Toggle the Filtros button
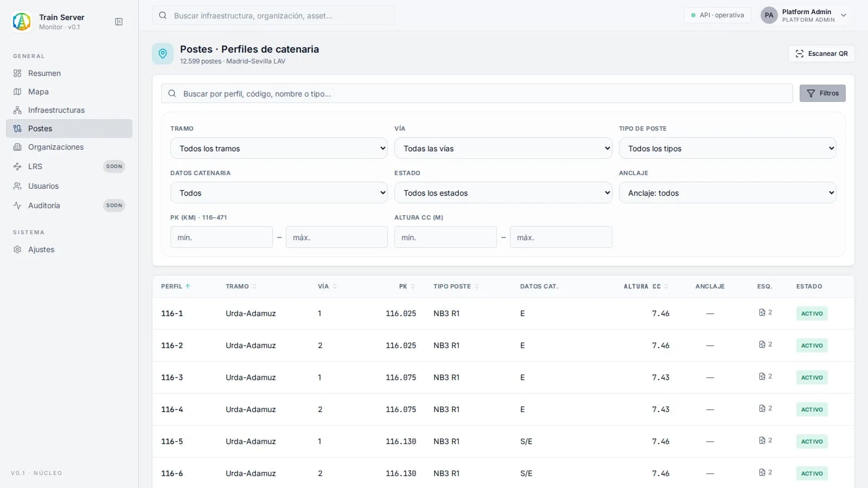Image resolution: width=868 pixels, height=488 pixels. pyautogui.click(x=822, y=93)
